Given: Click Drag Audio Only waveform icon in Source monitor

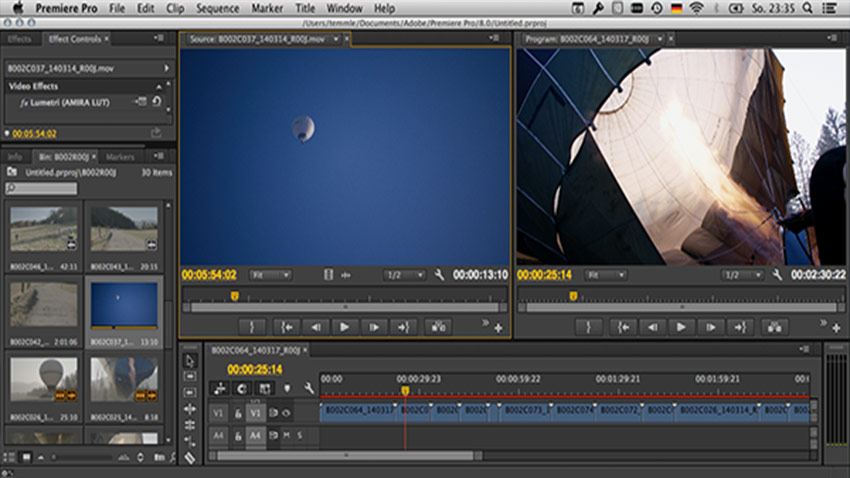Looking at the screenshot, I should point(346,275).
